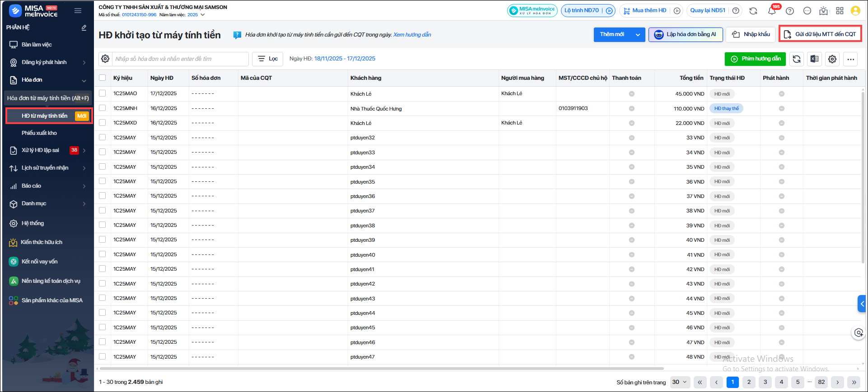Open the three-dot more options button

coord(851,59)
